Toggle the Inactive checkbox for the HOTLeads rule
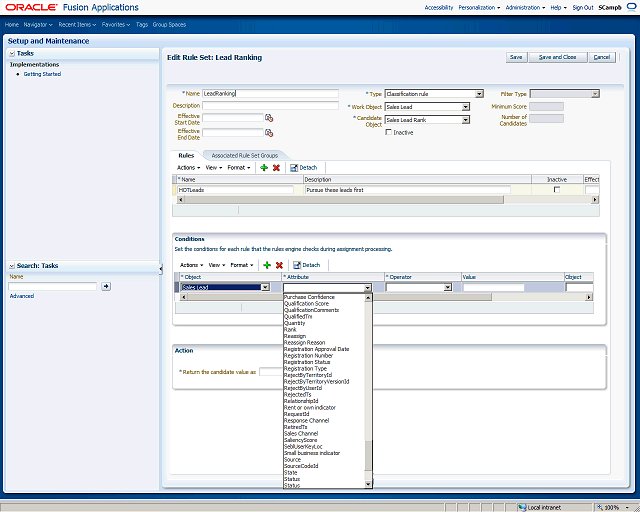This screenshot has width=640, height=512. click(556, 190)
